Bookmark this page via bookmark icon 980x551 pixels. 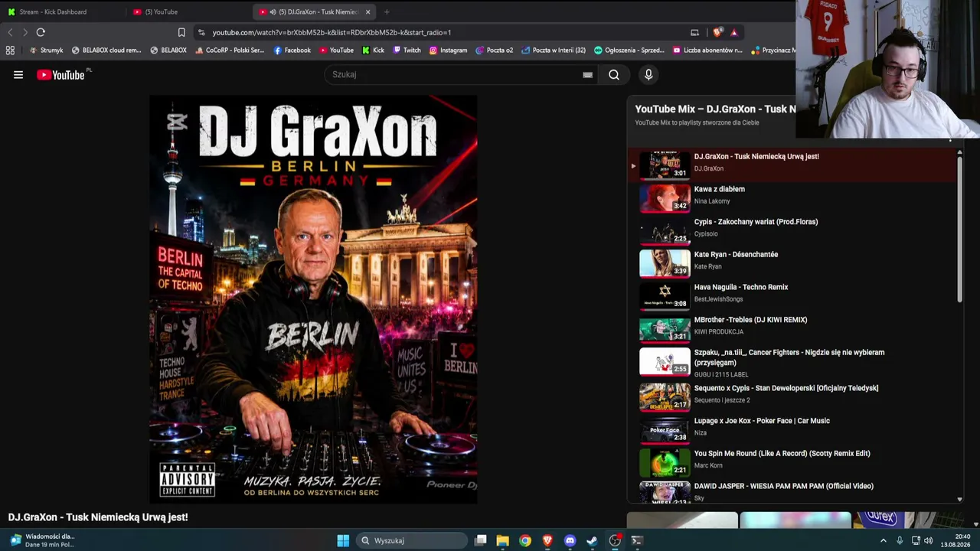(x=181, y=32)
